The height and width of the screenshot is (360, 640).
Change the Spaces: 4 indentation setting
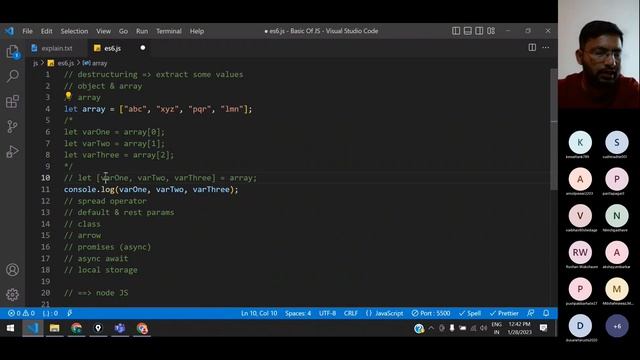[x=298, y=313]
